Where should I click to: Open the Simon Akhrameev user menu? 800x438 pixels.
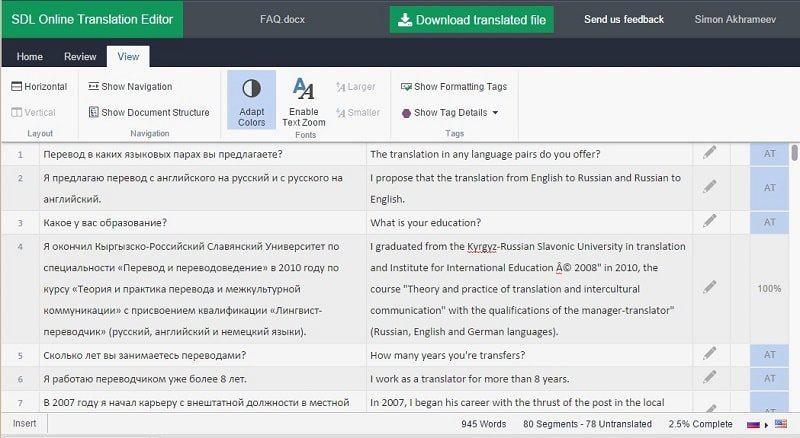[x=735, y=19]
